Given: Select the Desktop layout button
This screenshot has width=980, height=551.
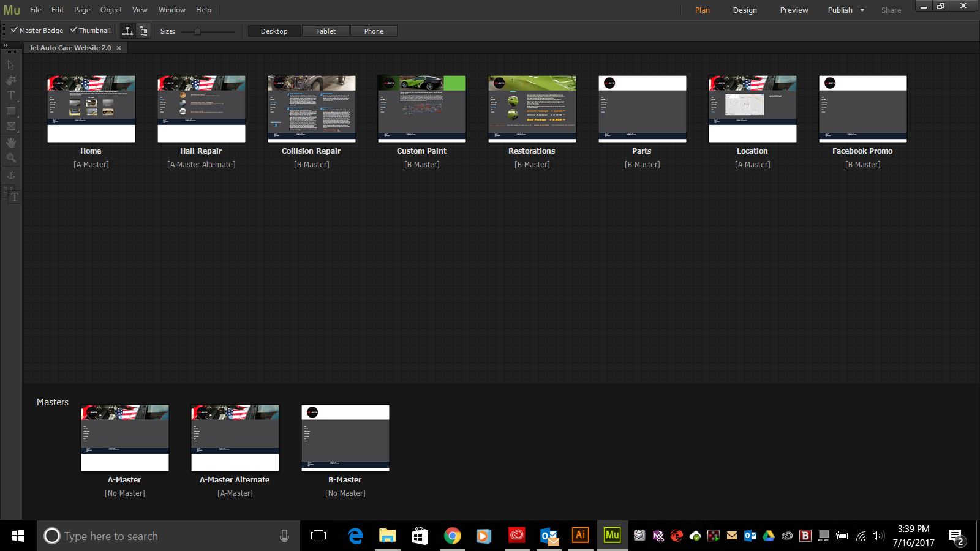Looking at the screenshot, I should [x=274, y=31].
